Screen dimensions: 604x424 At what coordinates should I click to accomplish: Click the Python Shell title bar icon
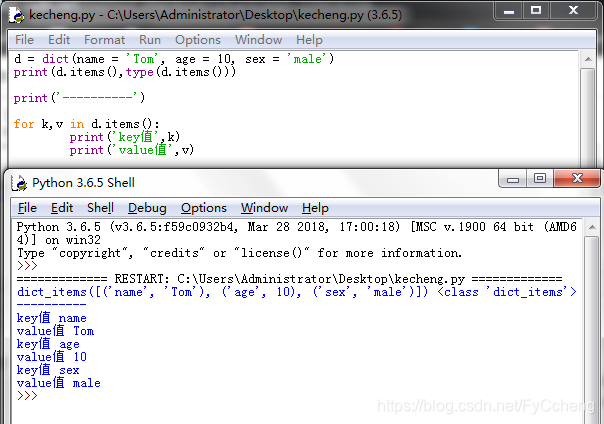click(19, 183)
